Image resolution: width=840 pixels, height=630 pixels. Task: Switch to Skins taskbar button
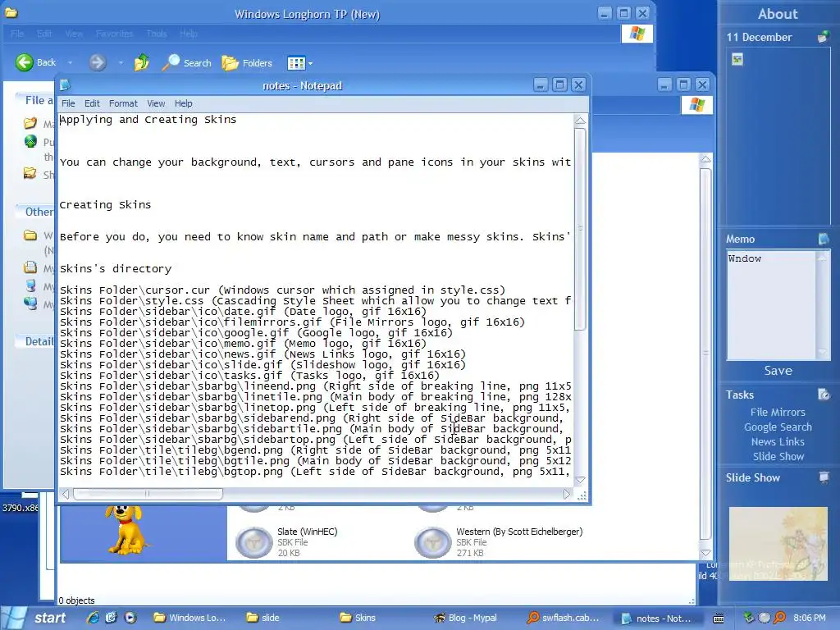[x=358, y=618]
